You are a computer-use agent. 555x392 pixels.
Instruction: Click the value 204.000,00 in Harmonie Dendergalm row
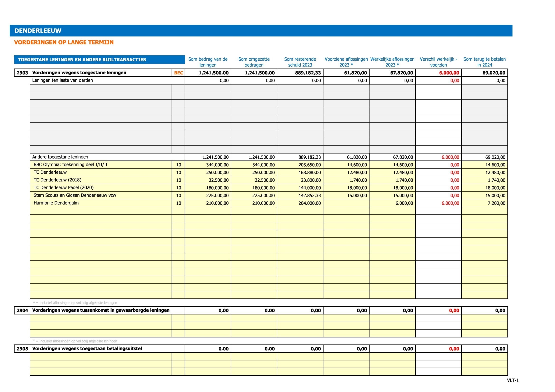[309, 203]
